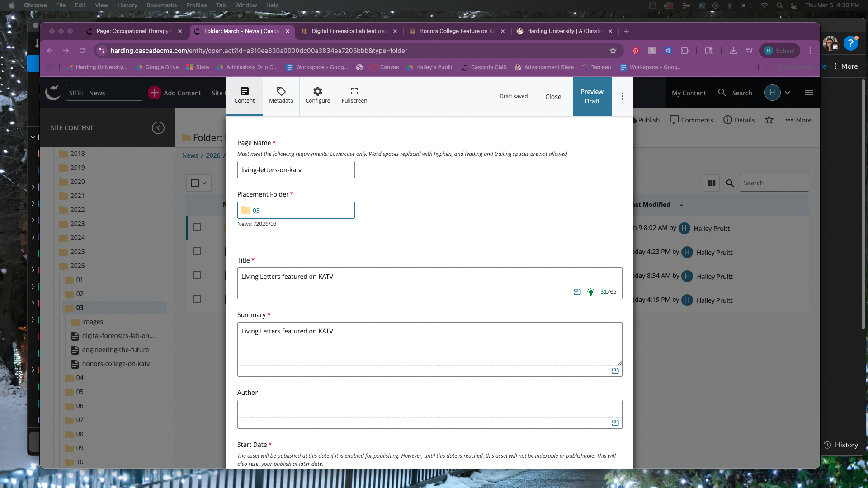Image resolution: width=868 pixels, height=488 pixels.
Task: Click into the Author text field
Action: pyautogui.click(x=429, y=409)
